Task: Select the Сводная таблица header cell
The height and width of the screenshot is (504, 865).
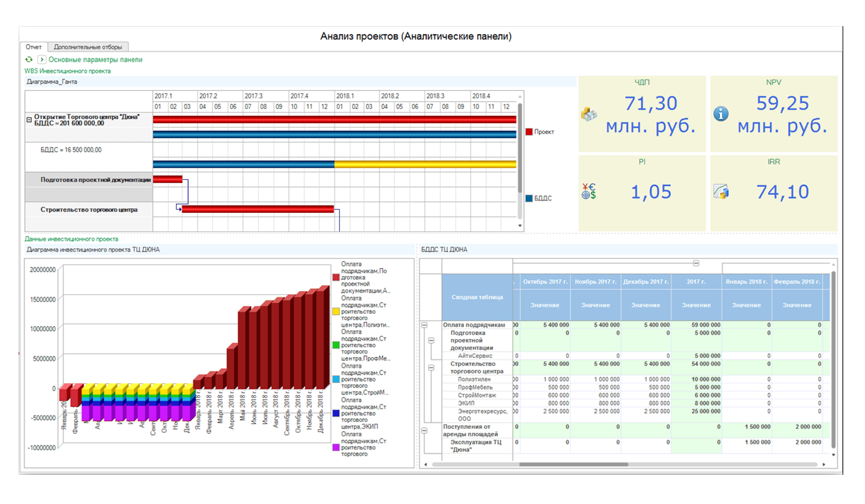Action: pos(477,297)
